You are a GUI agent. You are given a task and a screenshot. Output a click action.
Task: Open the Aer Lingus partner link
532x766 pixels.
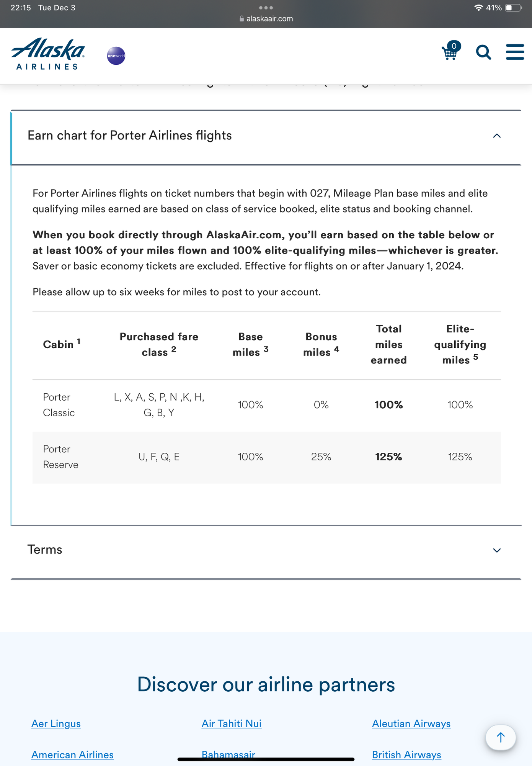pos(56,723)
